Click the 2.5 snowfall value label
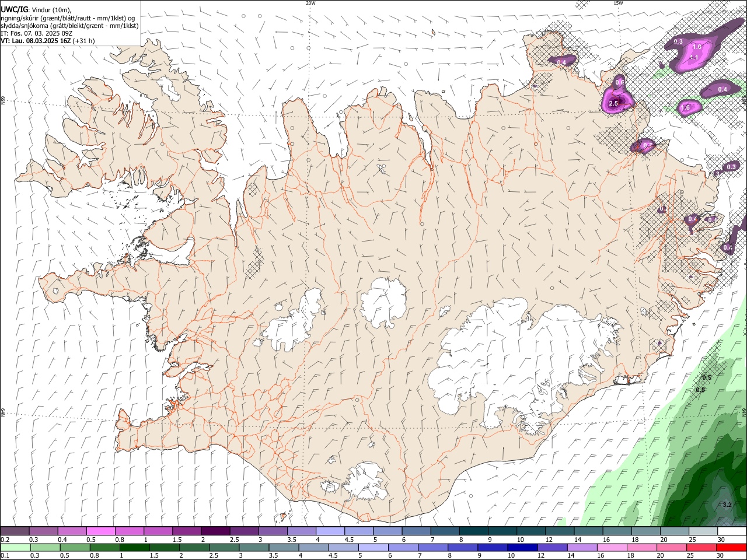The image size is (747, 560). (613, 103)
